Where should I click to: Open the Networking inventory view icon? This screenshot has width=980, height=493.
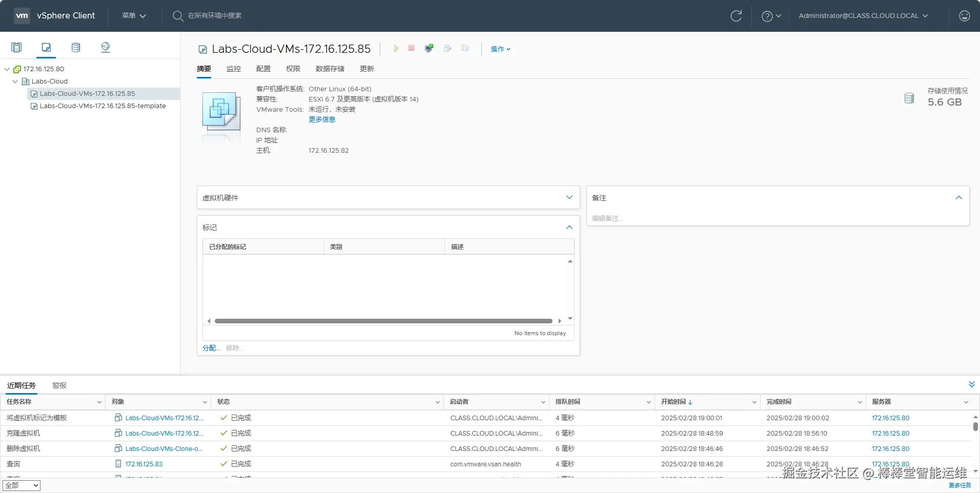tap(106, 47)
